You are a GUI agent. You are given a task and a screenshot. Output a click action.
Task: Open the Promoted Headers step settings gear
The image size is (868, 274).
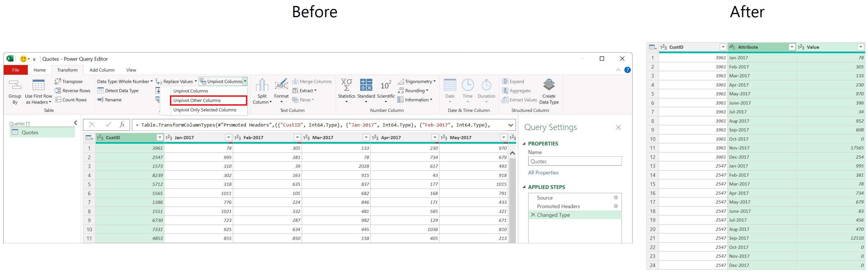click(616, 206)
